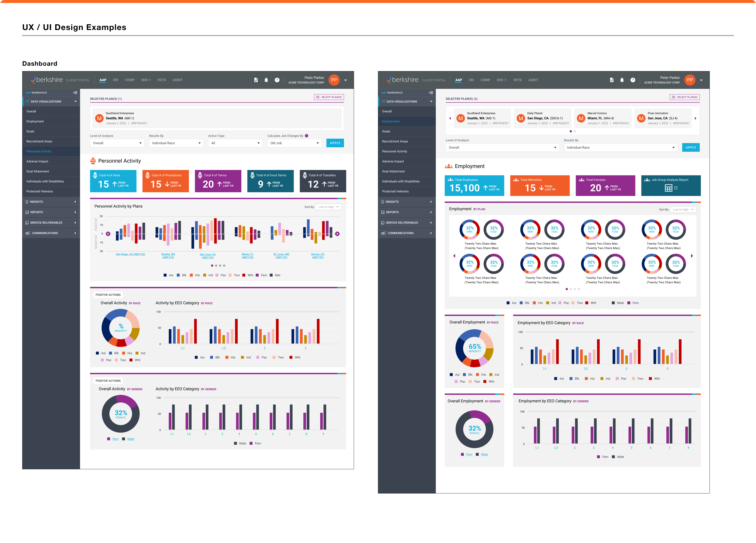Open Adverse Impact in right dashboard sidebar
756x543 pixels.
(393, 161)
